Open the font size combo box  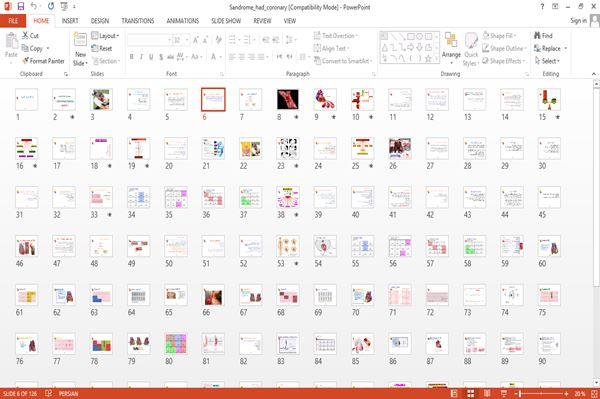point(181,40)
